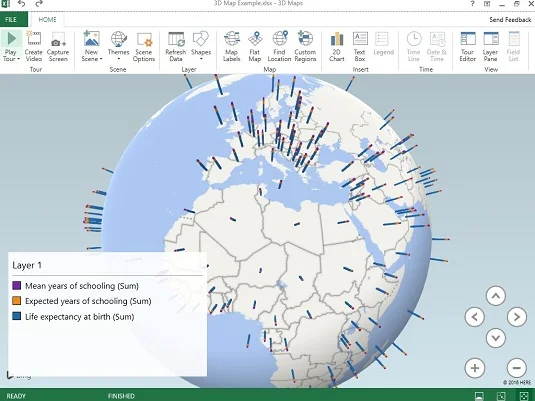Click the Play Tour icon
This screenshot has width=535, height=401.
(x=11, y=39)
